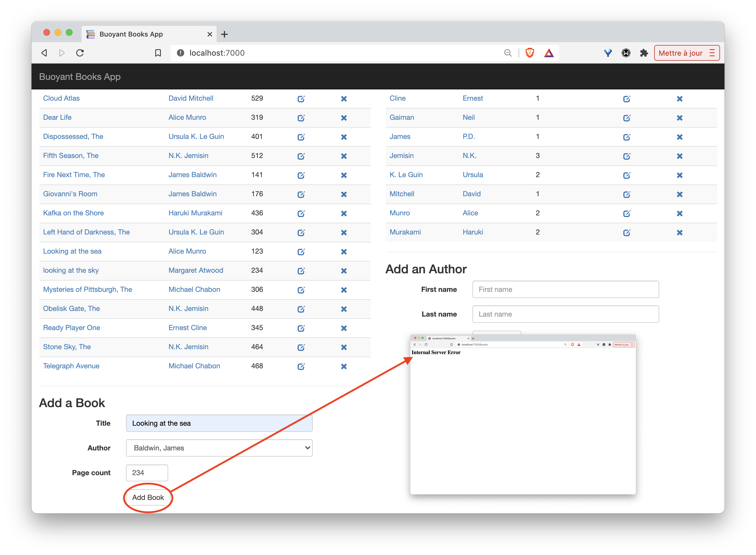
Task: Delete the Dear Life book
Action: [343, 118]
